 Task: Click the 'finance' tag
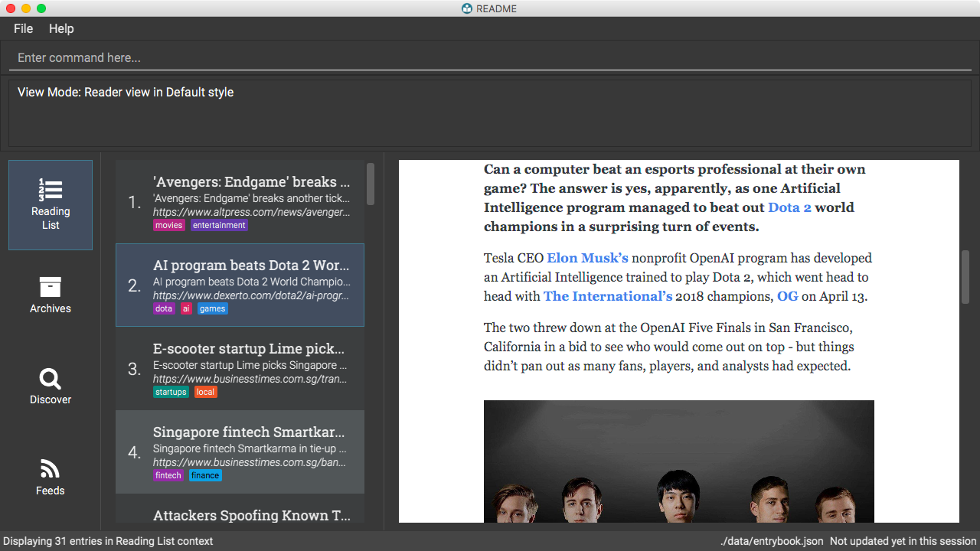coord(205,475)
